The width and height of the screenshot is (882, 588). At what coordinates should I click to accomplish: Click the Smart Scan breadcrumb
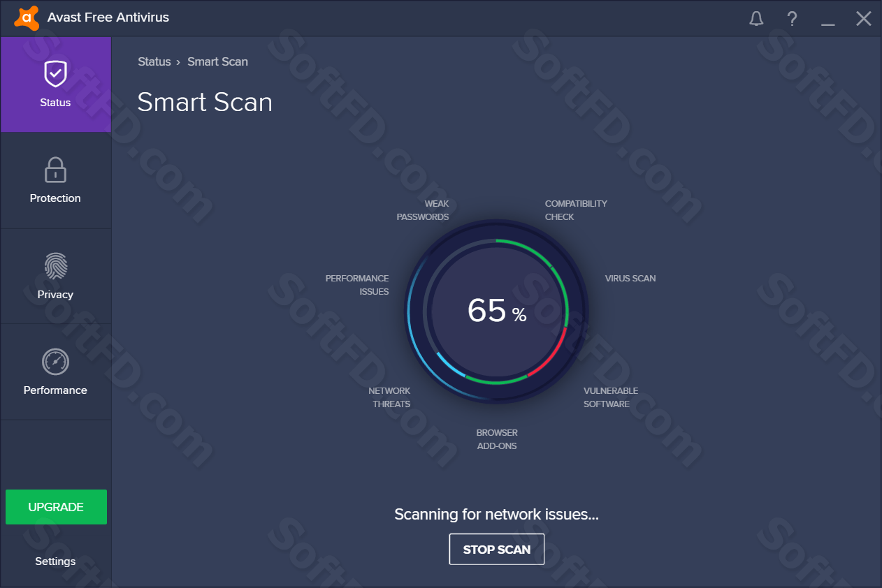coord(218,61)
